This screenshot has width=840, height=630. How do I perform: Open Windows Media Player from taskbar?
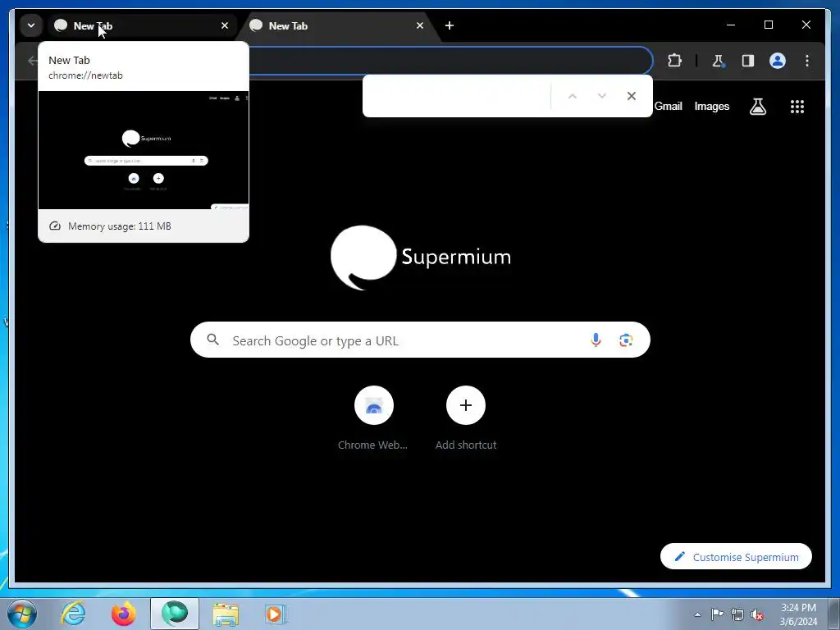pos(276,614)
